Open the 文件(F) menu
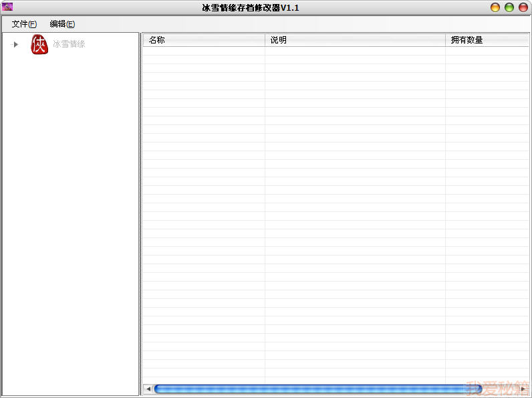 pyautogui.click(x=24, y=24)
